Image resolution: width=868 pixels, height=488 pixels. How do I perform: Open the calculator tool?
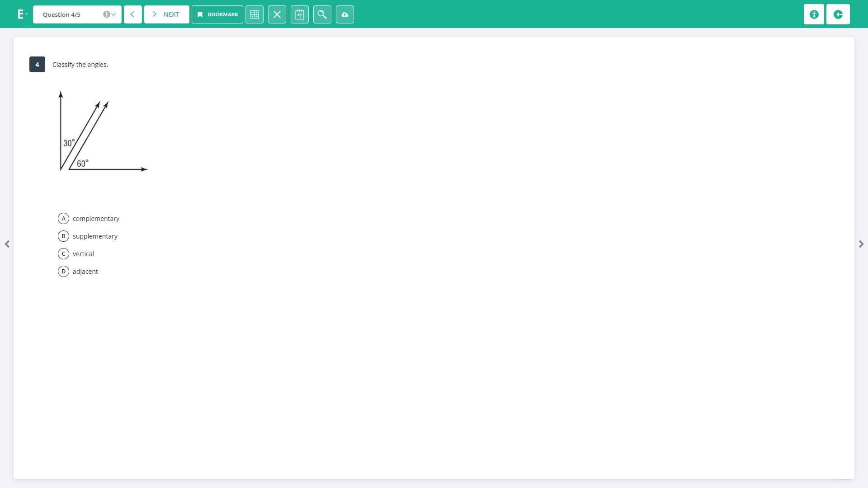point(255,14)
